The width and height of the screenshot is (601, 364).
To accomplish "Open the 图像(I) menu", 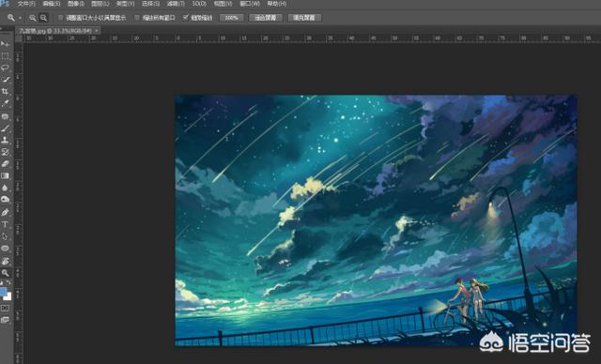I will tap(75, 4).
